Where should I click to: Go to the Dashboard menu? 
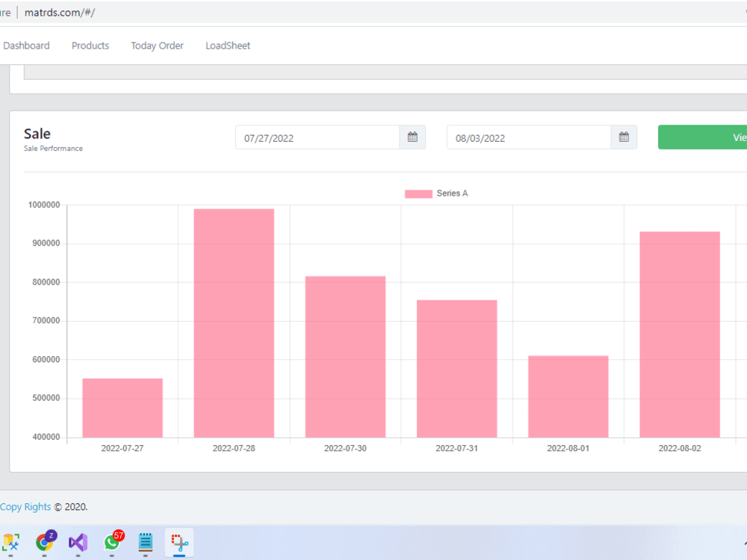click(26, 46)
